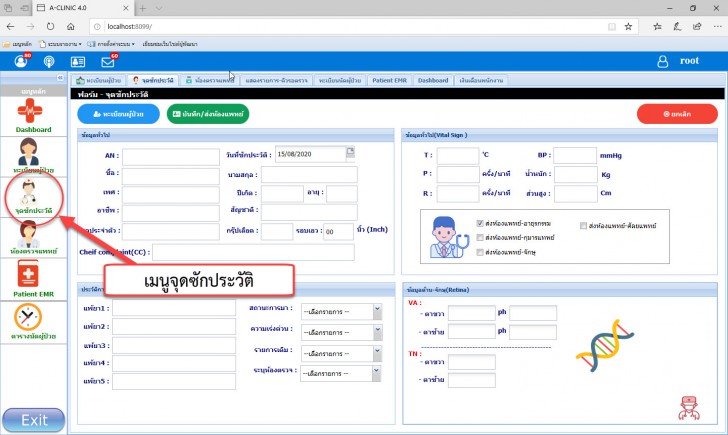This screenshot has height=435, width=728.
Task: Click the browser refresh icon
Action: tap(50, 26)
